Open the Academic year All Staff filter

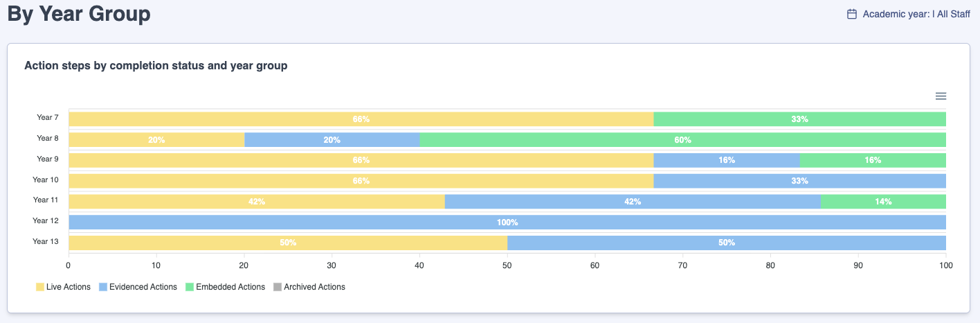point(916,14)
